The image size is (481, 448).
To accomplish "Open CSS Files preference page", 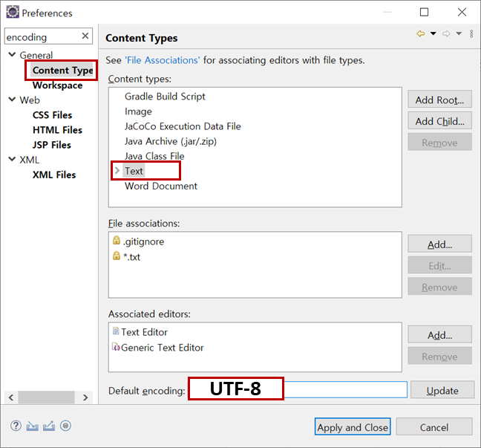I will tap(52, 115).
